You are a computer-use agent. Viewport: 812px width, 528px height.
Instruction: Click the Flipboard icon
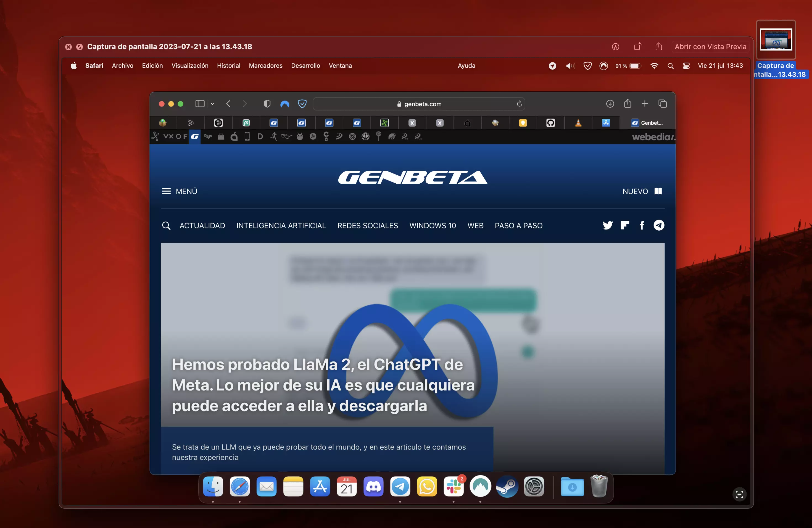click(x=625, y=225)
